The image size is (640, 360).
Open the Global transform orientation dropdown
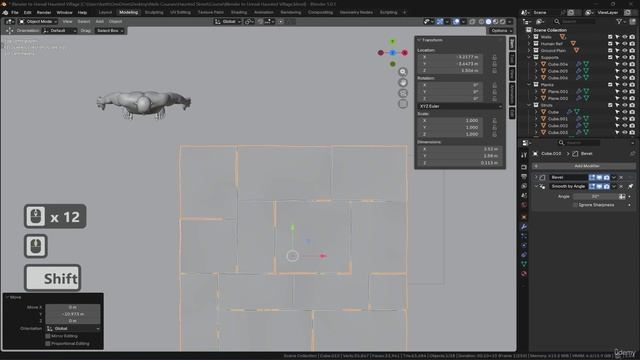click(228, 21)
